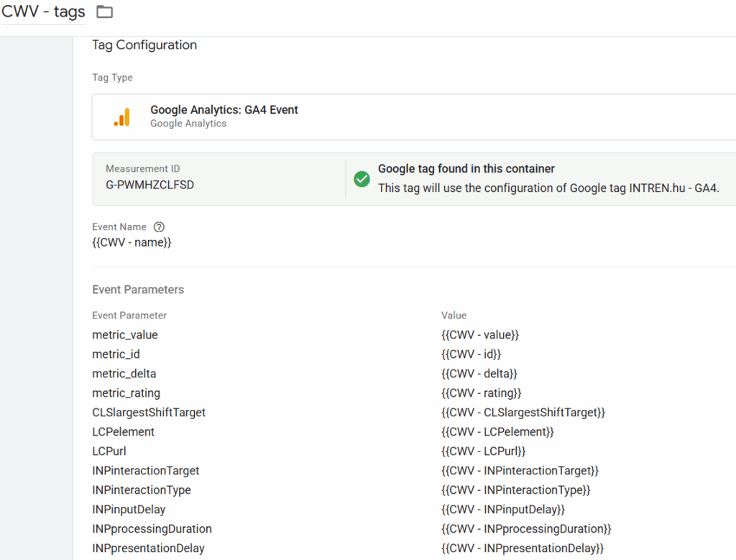
Task: Click the 'Event Parameter' column header
Action: [x=129, y=316]
